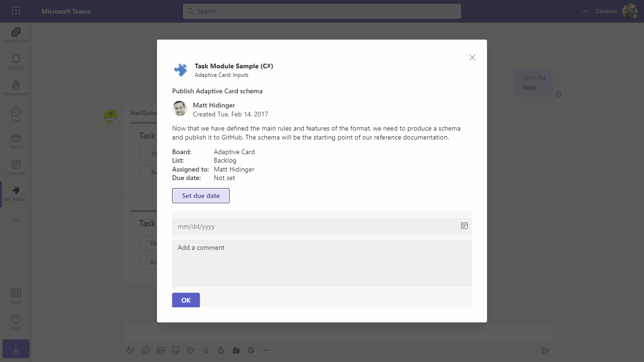Open the sticker picker

(x=176, y=350)
